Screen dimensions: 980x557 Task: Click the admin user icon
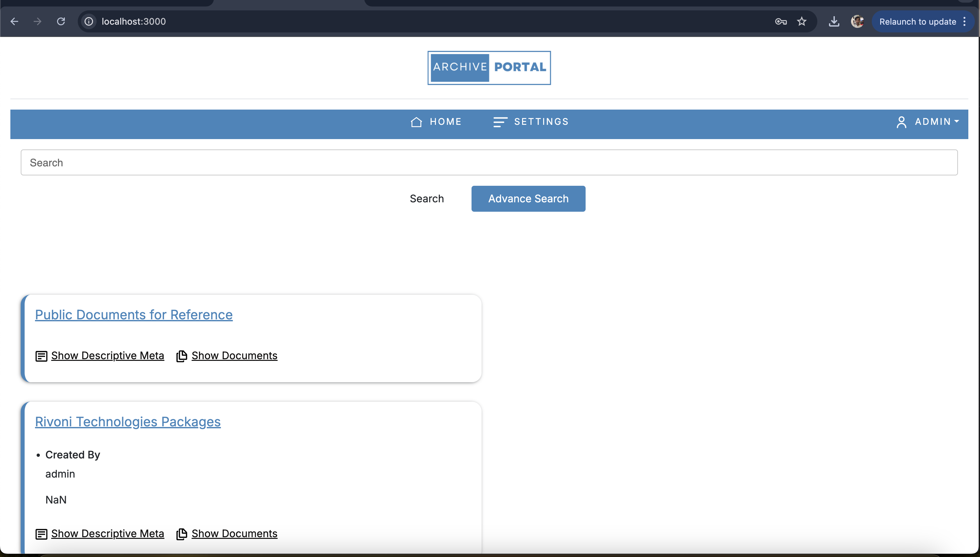click(901, 122)
